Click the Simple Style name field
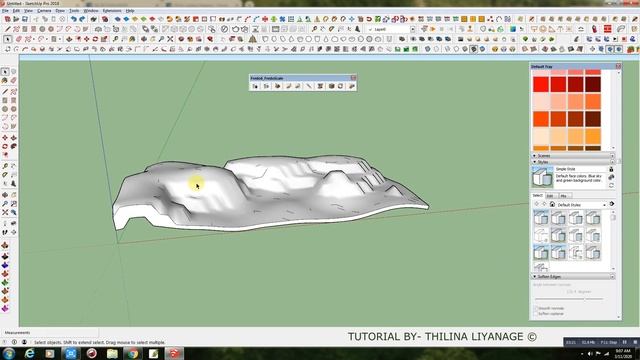640x360 pixels. [x=581, y=169]
